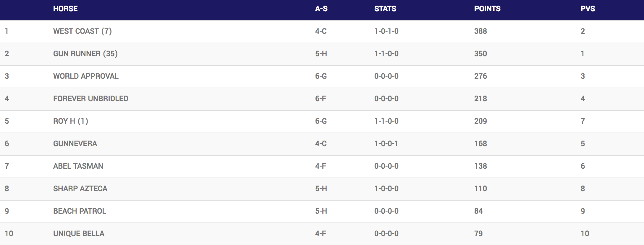Click Beach Patrol horse name
This screenshot has width=644, height=245.
tap(80, 211)
